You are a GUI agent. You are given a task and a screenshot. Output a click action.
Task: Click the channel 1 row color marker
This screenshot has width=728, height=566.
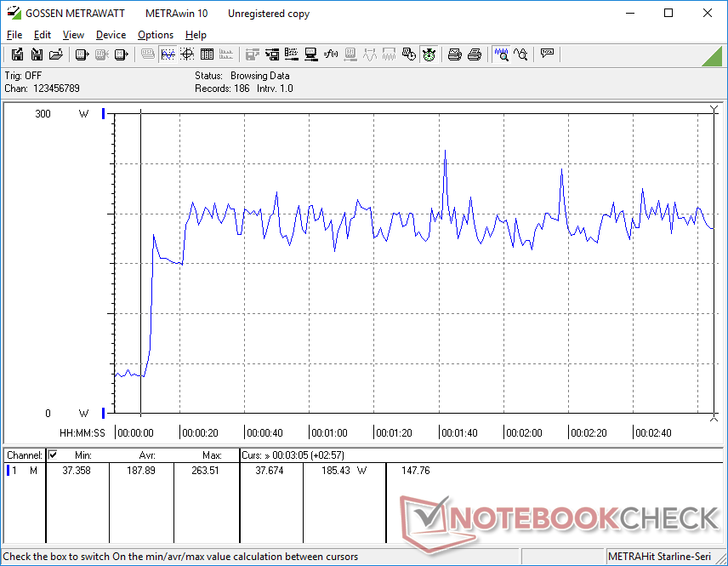[8, 471]
